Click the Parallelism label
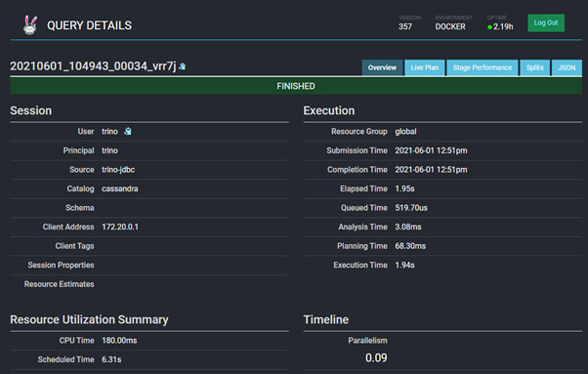Screen dimensions: 588x374 point(367,341)
